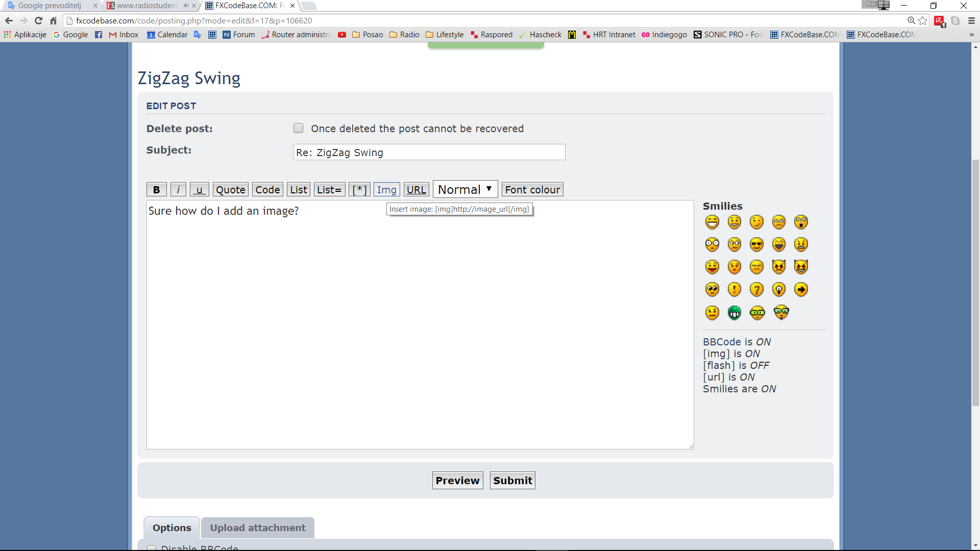Insert the bearded geek with glasses smiley
This screenshot has width=980, height=551.
click(781, 312)
